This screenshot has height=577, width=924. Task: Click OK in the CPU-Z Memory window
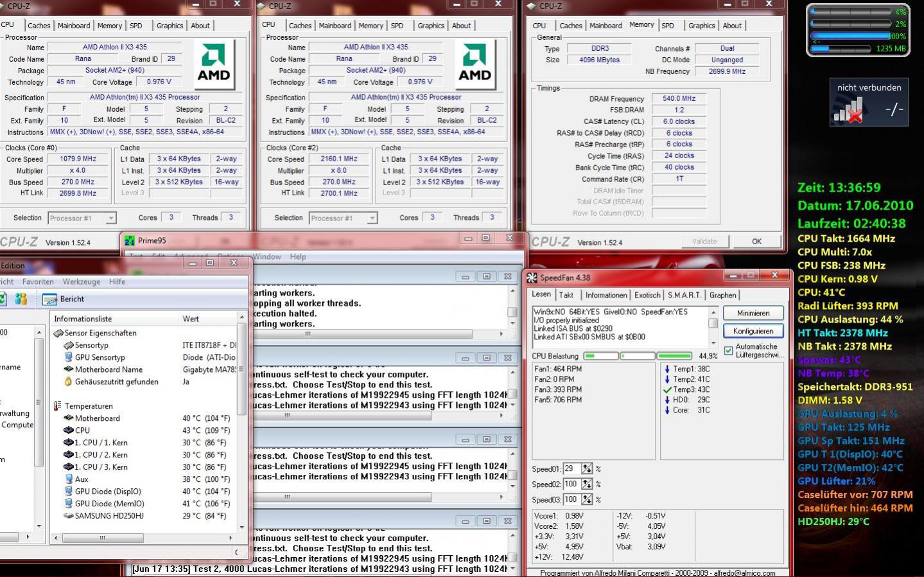pyautogui.click(x=756, y=242)
